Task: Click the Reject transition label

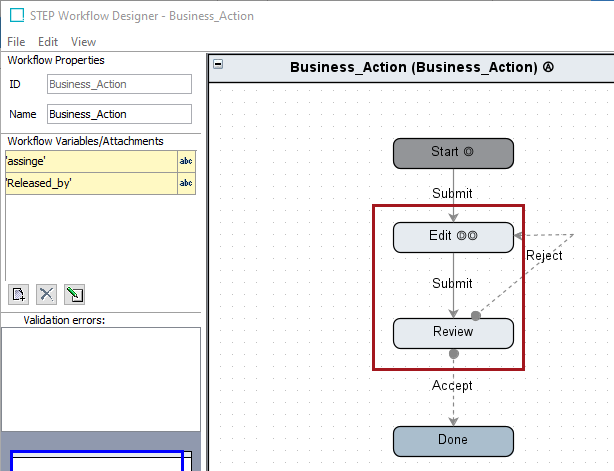Action: click(544, 256)
